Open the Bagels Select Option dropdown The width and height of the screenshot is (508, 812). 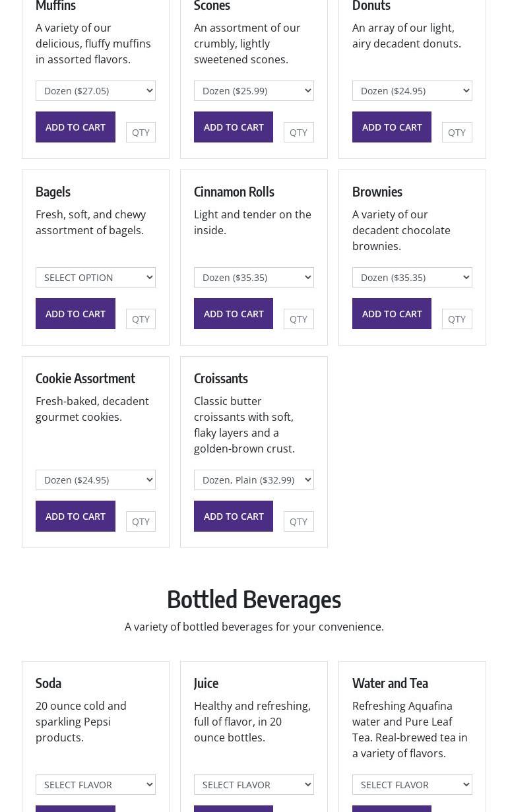pos(95,277)
